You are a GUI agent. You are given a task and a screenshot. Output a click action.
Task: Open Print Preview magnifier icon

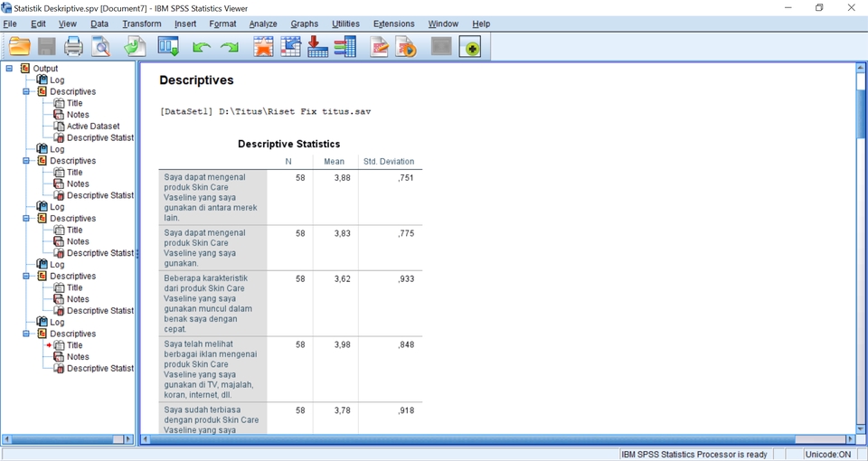(x=101, y=46)
